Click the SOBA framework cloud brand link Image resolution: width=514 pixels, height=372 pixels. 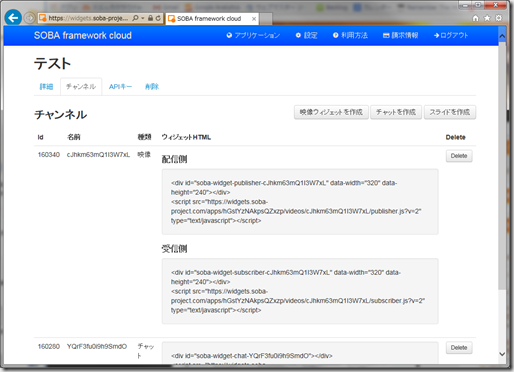83,35
